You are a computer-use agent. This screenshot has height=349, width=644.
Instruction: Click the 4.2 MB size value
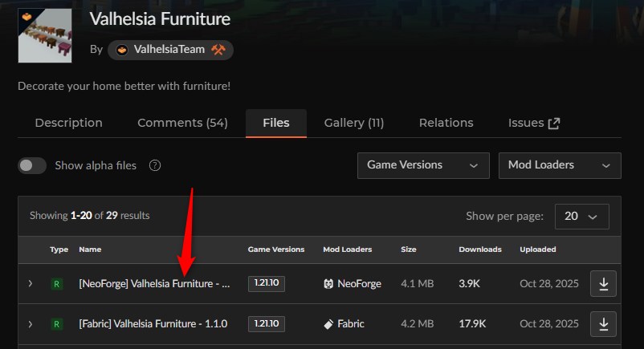click(418, 324)
